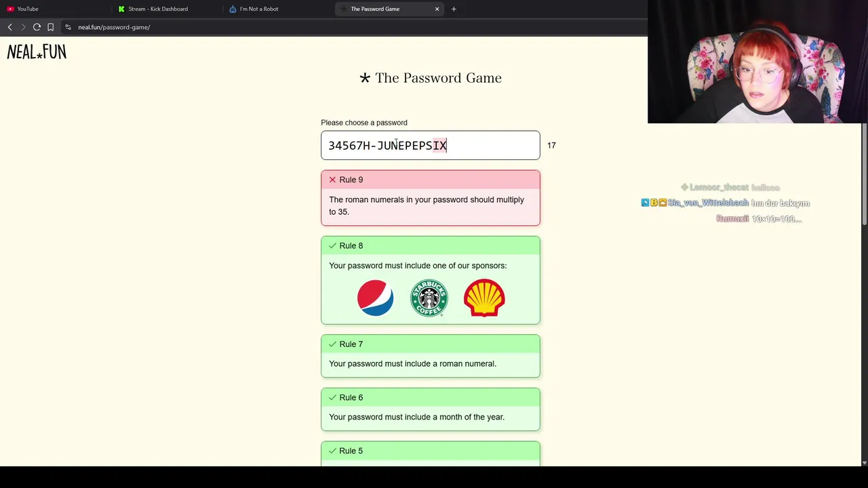Click the Lemoor_thecat chat message

click(x=730, y=188)
